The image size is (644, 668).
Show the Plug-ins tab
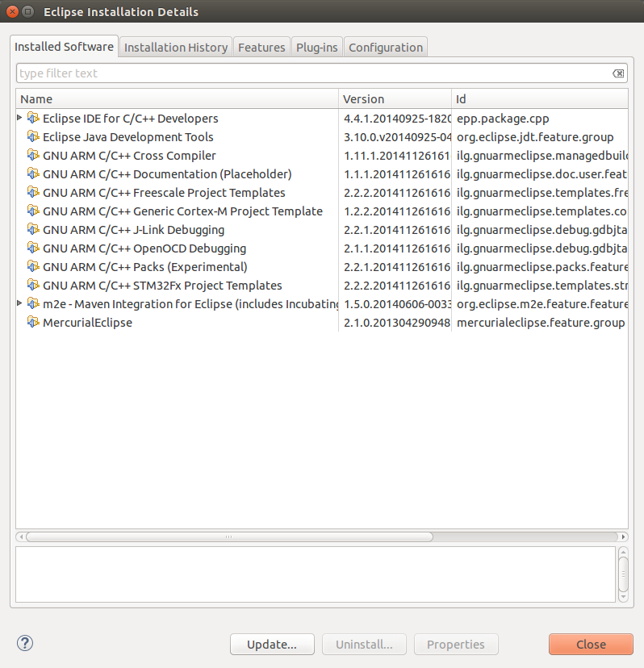316,48
